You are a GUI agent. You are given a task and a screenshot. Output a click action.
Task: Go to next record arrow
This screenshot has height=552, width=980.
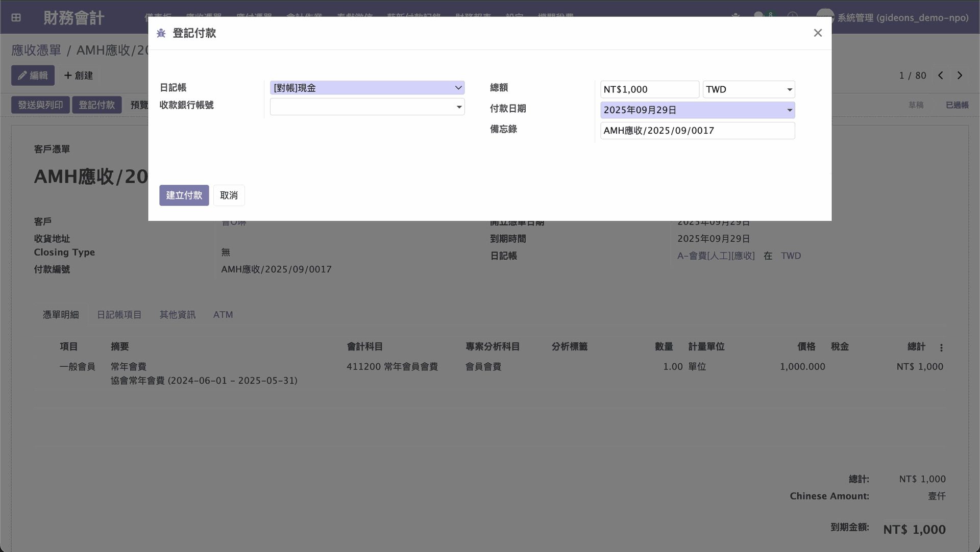click(960, 76)
